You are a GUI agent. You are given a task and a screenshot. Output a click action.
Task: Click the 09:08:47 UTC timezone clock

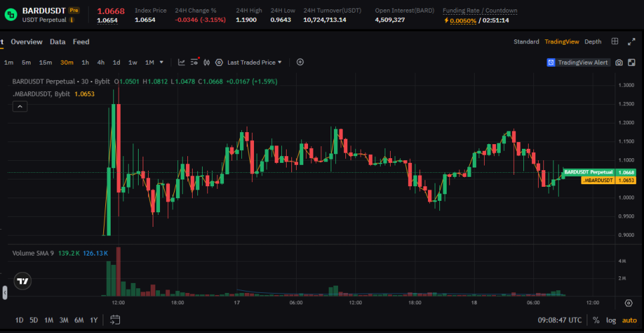pos(560,320)
